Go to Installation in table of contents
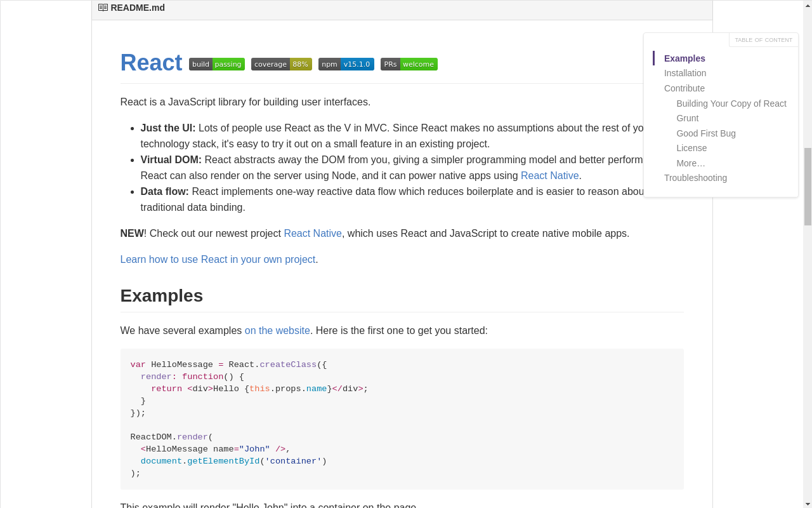Screen dimensions: 812x508 685,73
